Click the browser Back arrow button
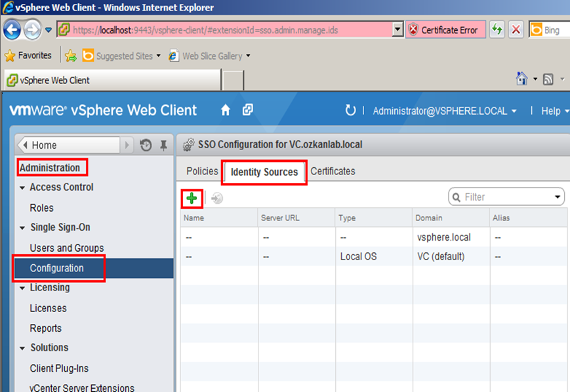The image size is (570, 392). 12,29
